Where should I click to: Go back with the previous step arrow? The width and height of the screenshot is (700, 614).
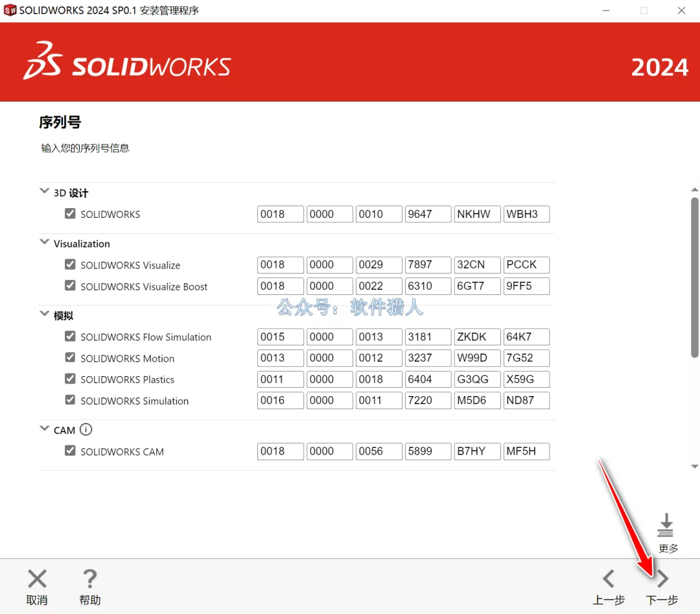click(609, 579)
